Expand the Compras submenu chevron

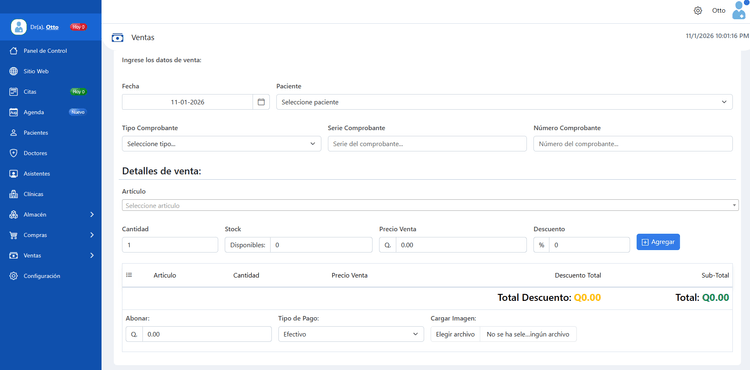92,235
